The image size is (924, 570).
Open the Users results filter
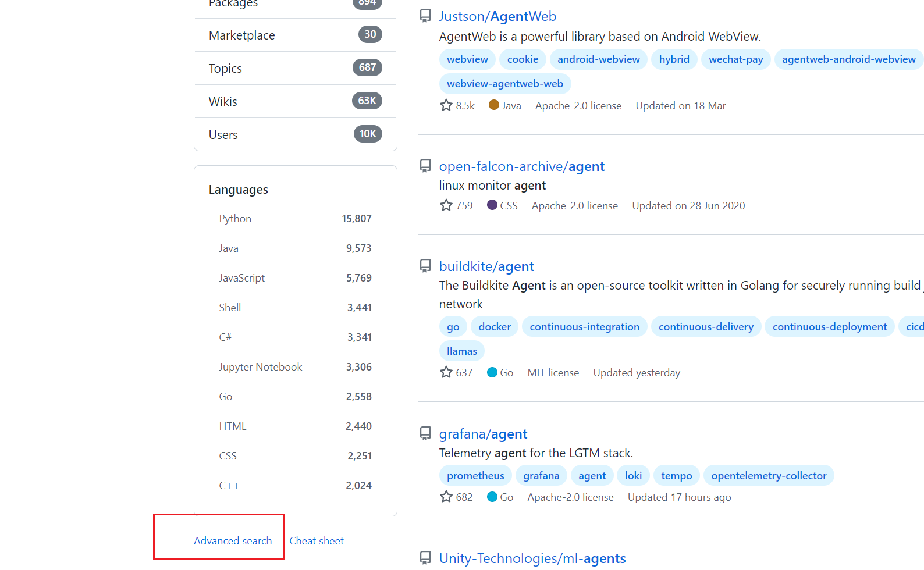296,134
